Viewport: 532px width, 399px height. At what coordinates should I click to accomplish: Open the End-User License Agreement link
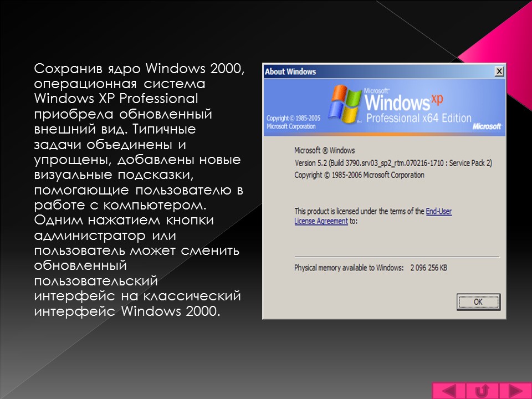pos(439,211)
